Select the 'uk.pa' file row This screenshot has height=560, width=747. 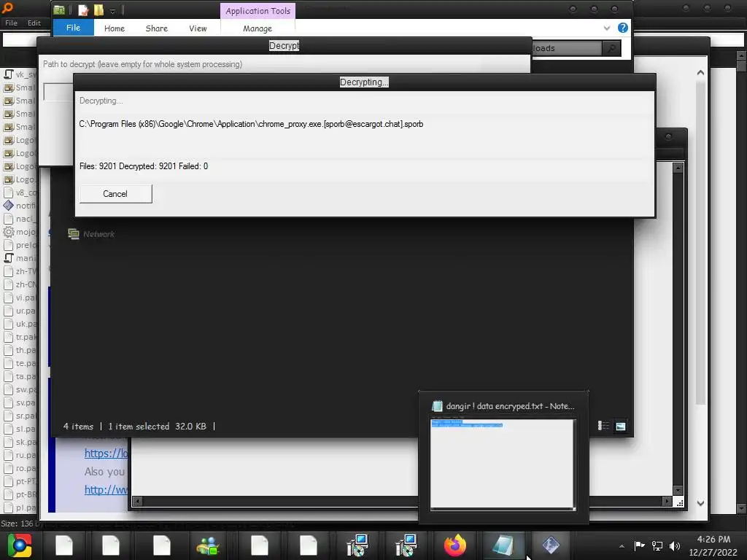tap(20, 323)
